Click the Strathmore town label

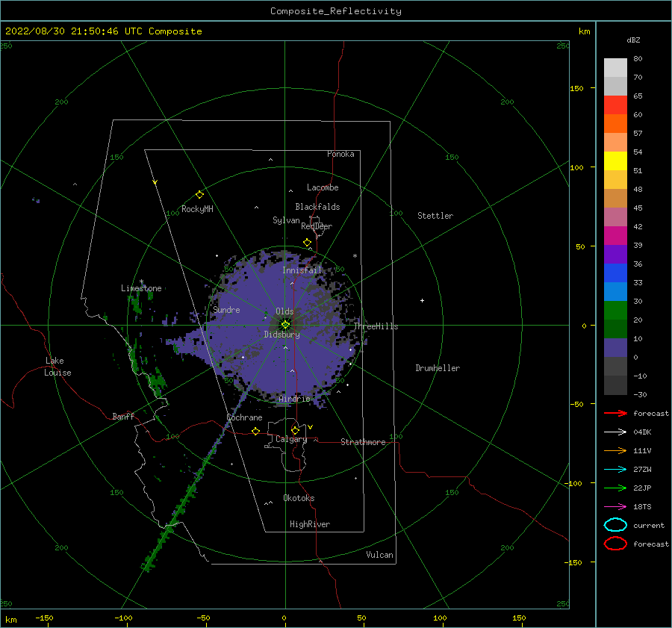(363, 442)
